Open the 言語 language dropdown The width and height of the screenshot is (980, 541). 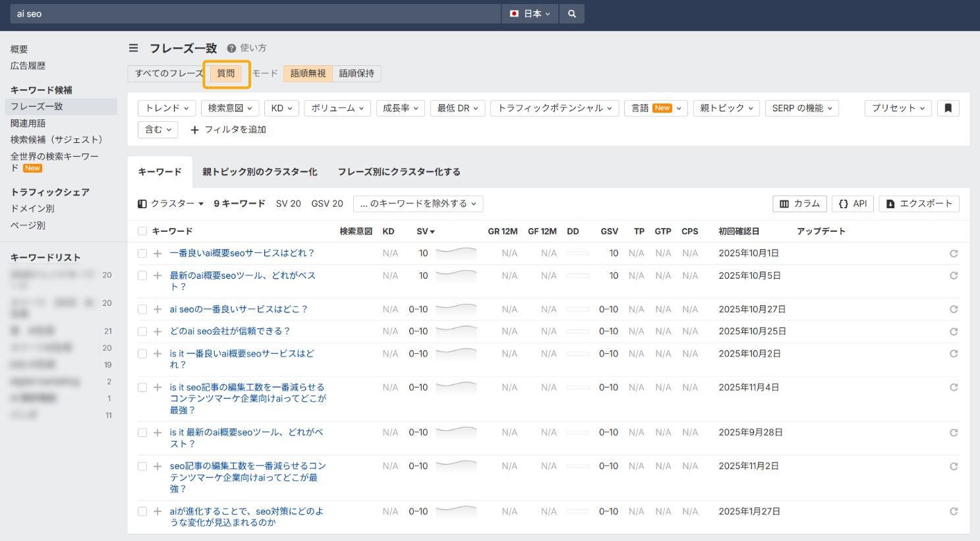pos(656,107)
